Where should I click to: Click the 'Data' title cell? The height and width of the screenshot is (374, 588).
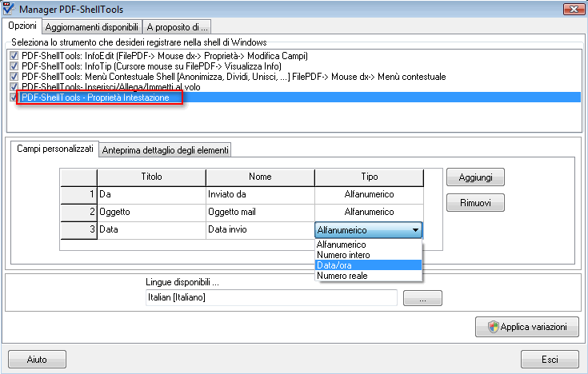(x=151, y=229)
